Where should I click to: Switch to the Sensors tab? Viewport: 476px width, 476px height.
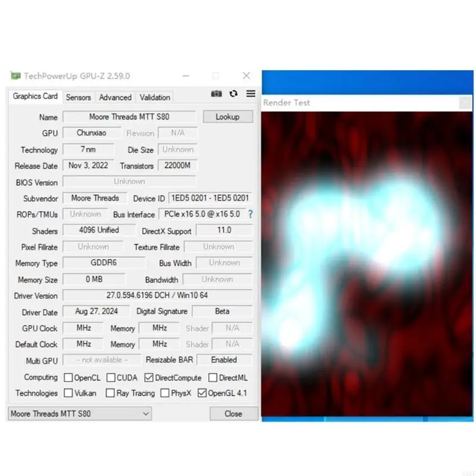click(79, 98)
